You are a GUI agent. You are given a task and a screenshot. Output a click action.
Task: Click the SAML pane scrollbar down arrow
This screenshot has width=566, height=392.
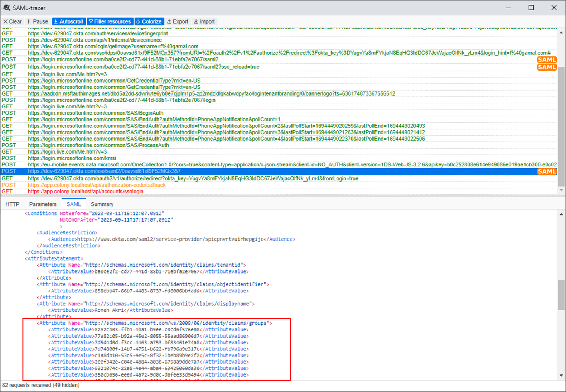(561, 376)
